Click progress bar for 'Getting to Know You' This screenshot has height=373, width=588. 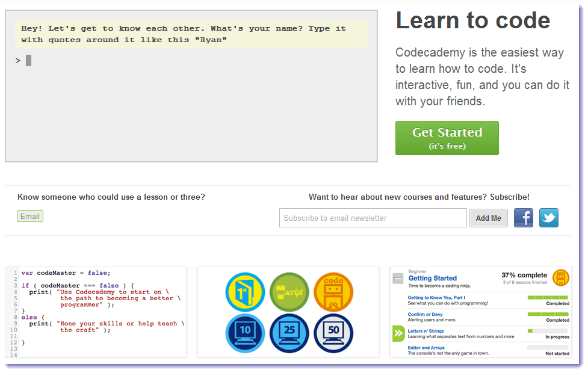pos(548,298)
